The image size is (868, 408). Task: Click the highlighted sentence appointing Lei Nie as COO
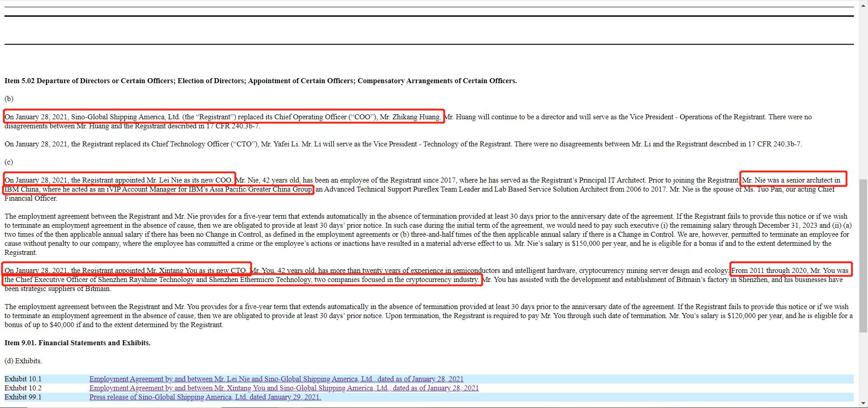tap(118, 180)
